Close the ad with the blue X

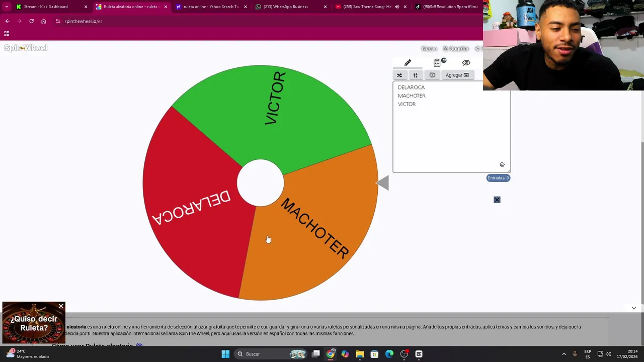[x=497, y=200]
